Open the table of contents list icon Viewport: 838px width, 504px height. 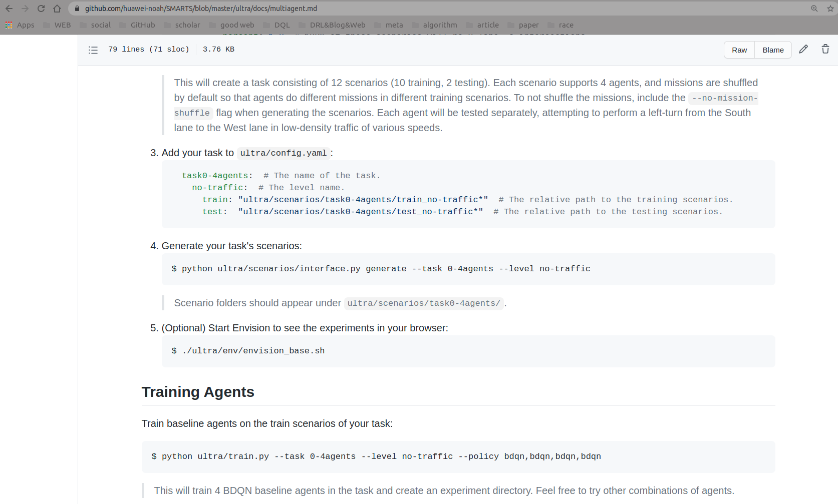[93, 50]
